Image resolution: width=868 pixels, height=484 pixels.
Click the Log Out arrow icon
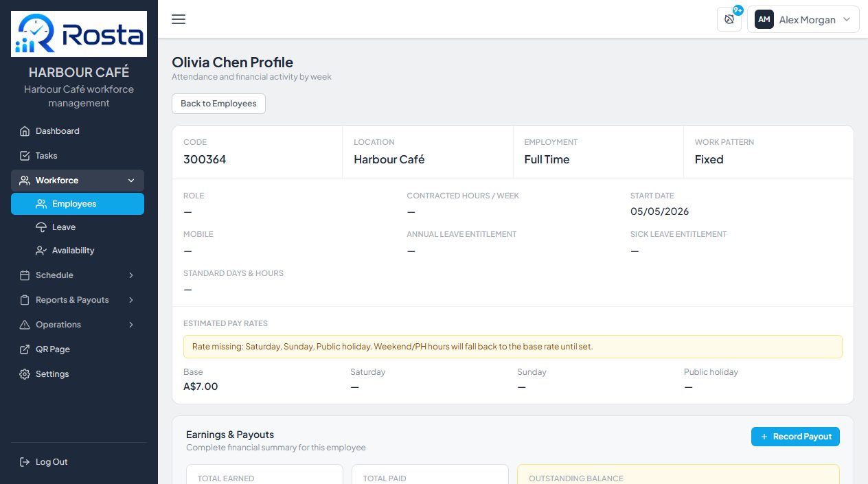(x=25, y=462)
